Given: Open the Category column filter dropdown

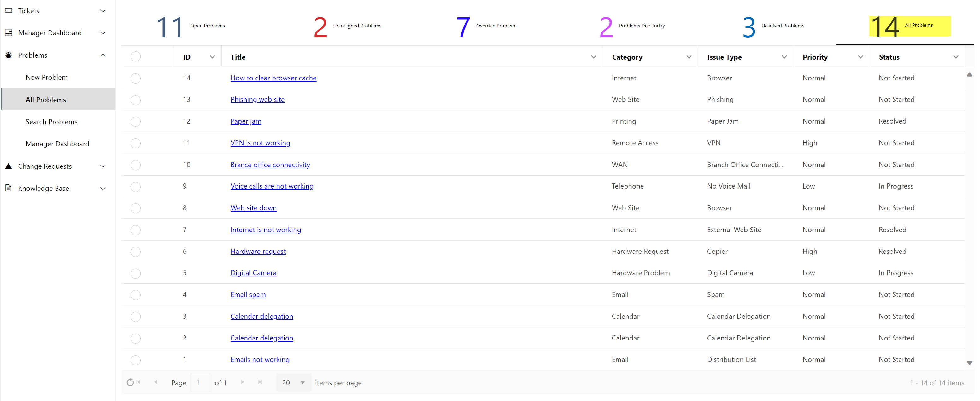Looking at the screenshot, I should (689, 57).
